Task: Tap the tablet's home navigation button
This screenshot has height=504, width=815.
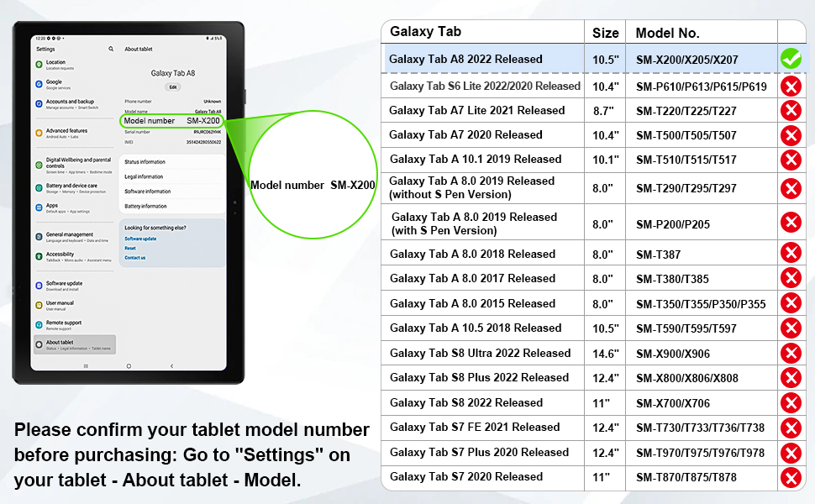Action: [x=129, y=366]
